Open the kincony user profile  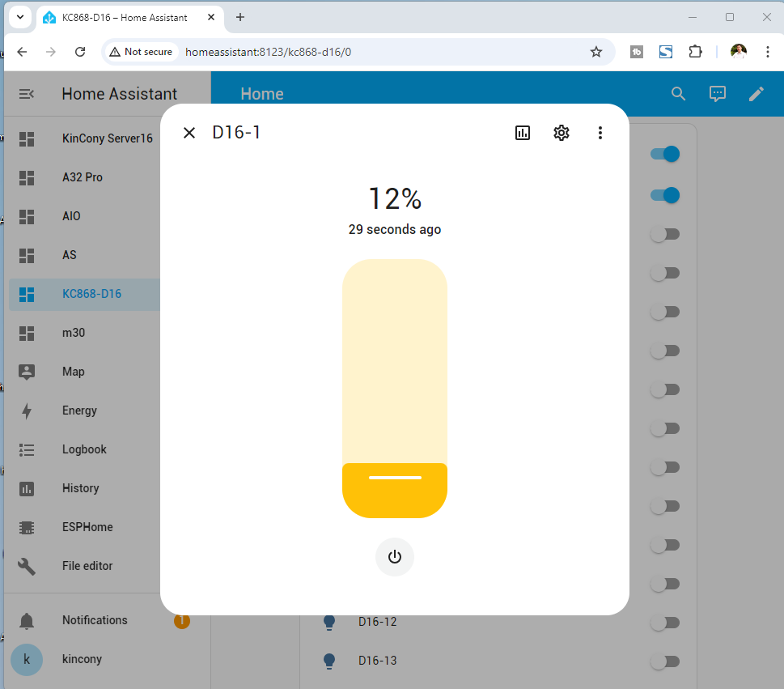(82, 659)
